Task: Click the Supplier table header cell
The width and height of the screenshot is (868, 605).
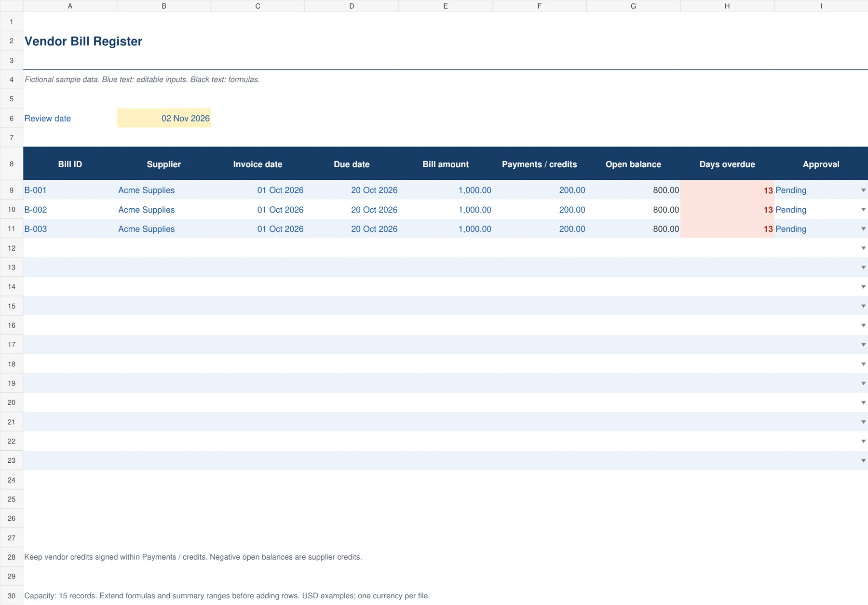Action: tap(164, 164)
